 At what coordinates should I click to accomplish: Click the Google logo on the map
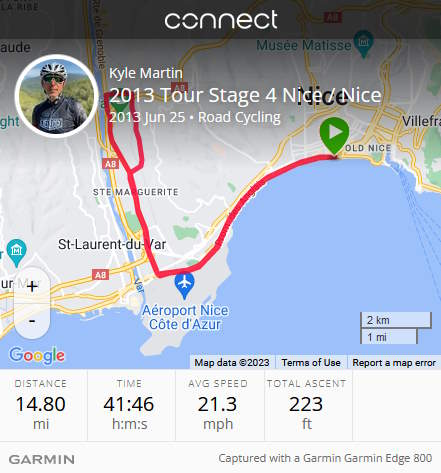[37, 355]
